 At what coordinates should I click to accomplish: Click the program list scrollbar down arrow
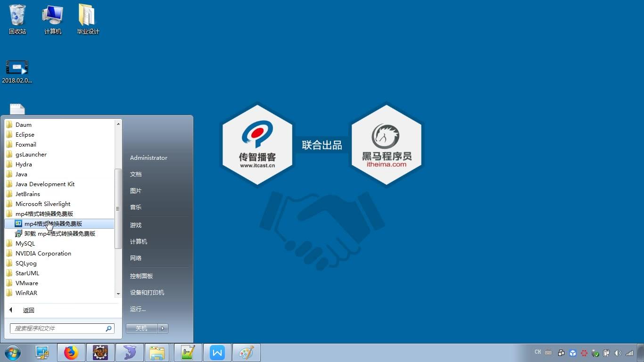118,294
